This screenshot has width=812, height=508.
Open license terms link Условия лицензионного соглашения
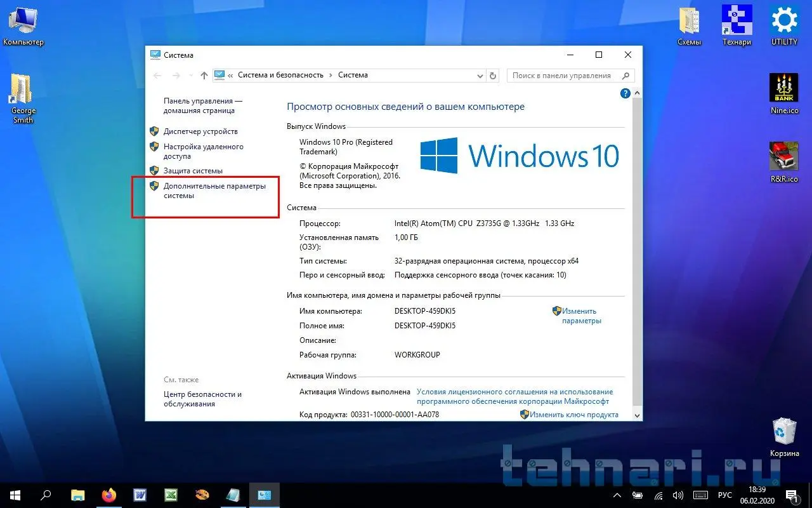pyautogui.click(x=514, y=396)
